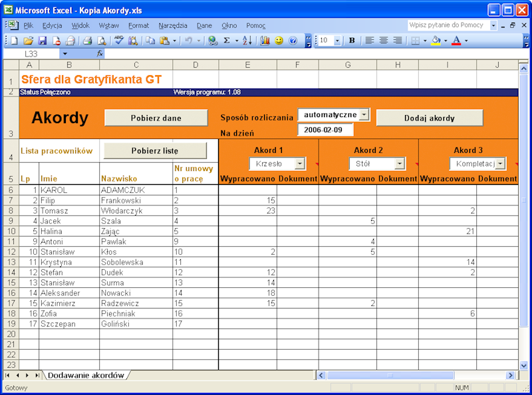
Task: Click the Dodaj akordy button
Action: pos(430,117)
